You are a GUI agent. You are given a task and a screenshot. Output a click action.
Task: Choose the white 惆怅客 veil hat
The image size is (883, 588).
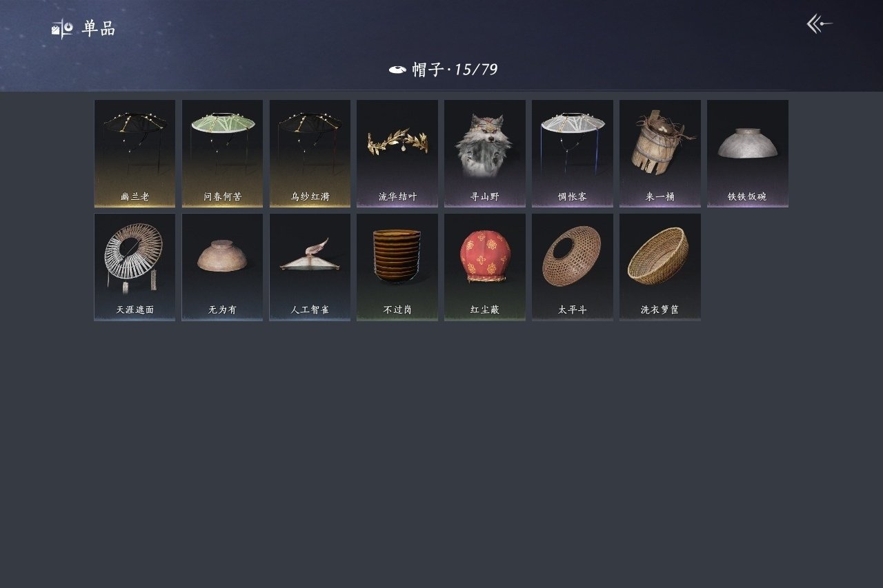[x=573, y=154]
